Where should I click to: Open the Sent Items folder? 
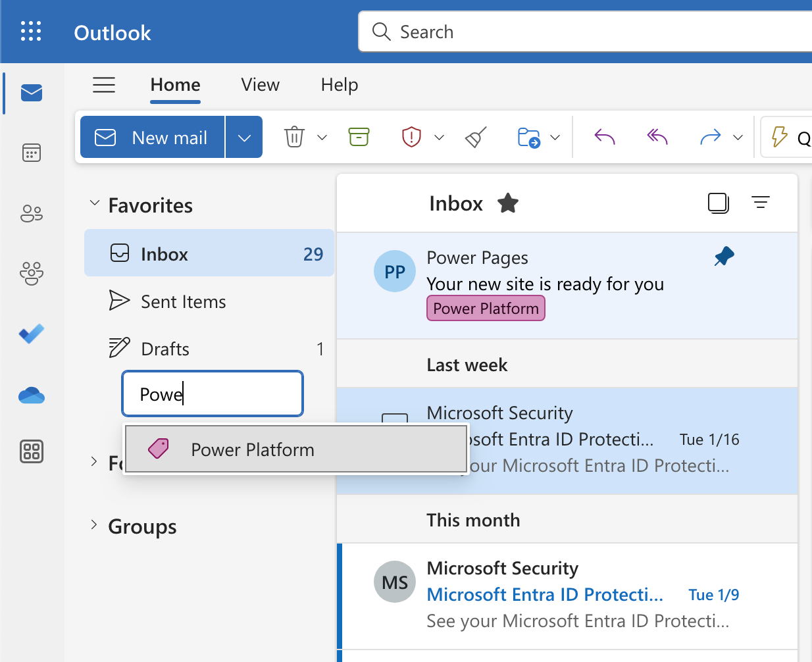(x=209, y=301)
